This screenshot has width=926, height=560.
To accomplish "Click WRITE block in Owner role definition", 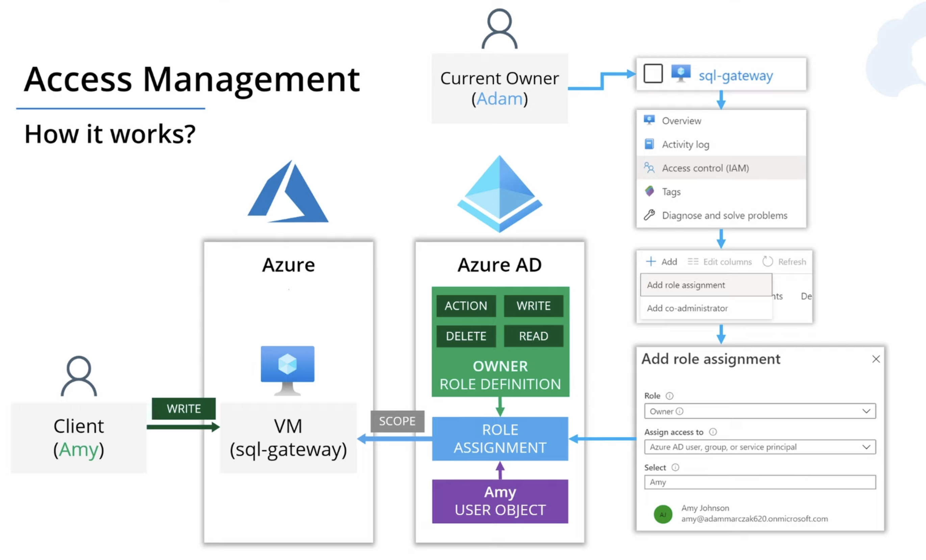I will (x=533, y=306).
